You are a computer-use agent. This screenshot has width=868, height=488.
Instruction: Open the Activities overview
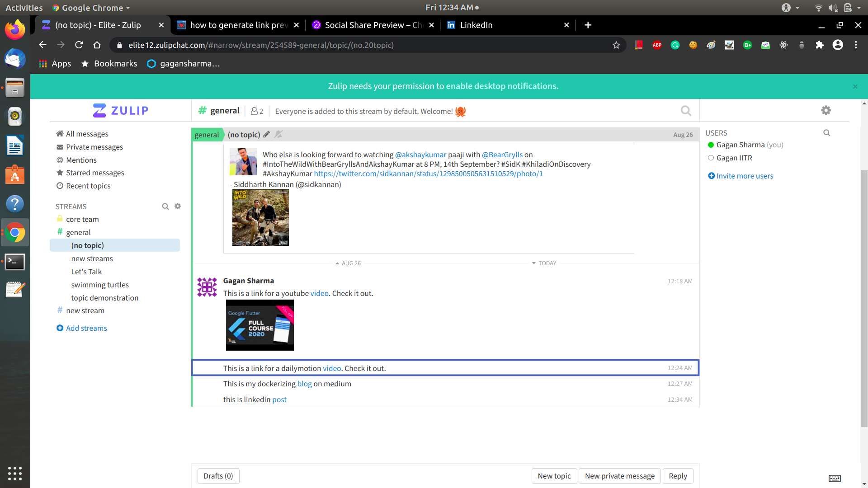point(24,8)
